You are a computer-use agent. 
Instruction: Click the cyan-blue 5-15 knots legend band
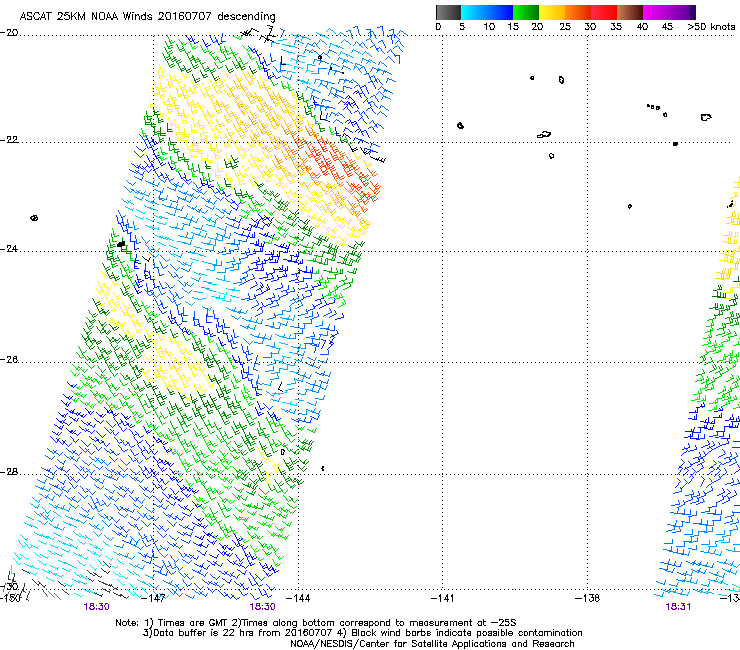pos(487,12)
